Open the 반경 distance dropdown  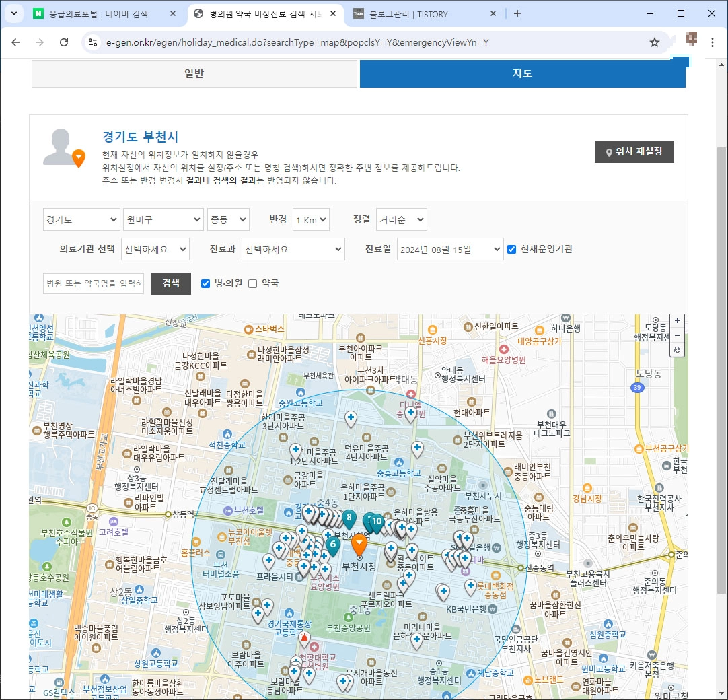[x=311, y=219]
